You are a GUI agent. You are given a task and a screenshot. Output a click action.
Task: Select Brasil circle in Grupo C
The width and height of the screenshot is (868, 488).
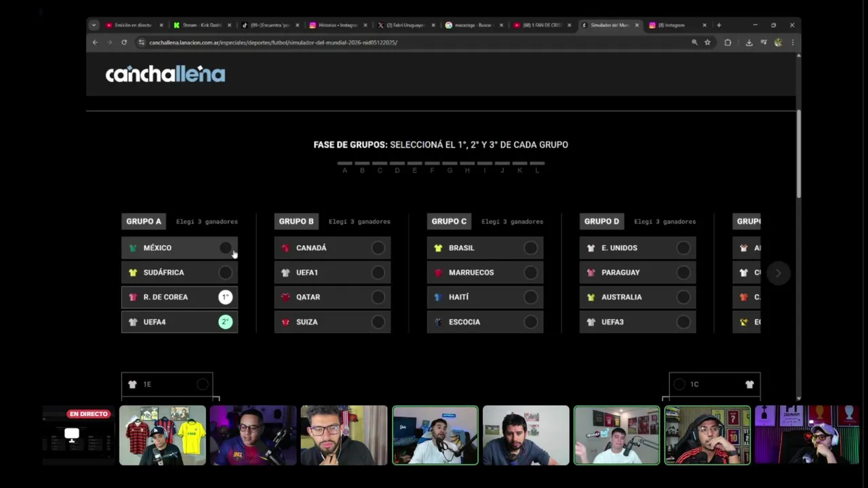tap(530, 248)
